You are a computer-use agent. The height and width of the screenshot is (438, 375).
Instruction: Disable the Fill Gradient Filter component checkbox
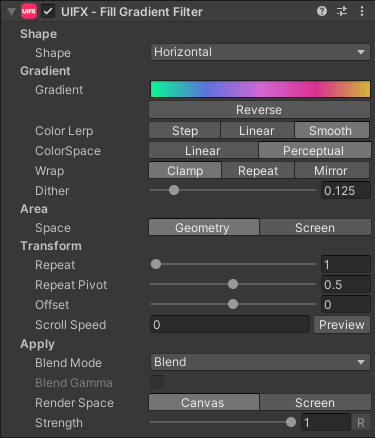point(48,12)
